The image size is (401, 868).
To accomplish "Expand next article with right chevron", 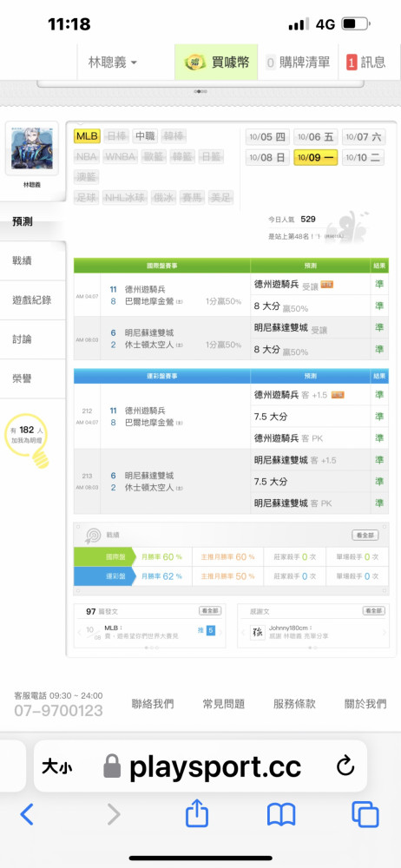I will point(221,632).
